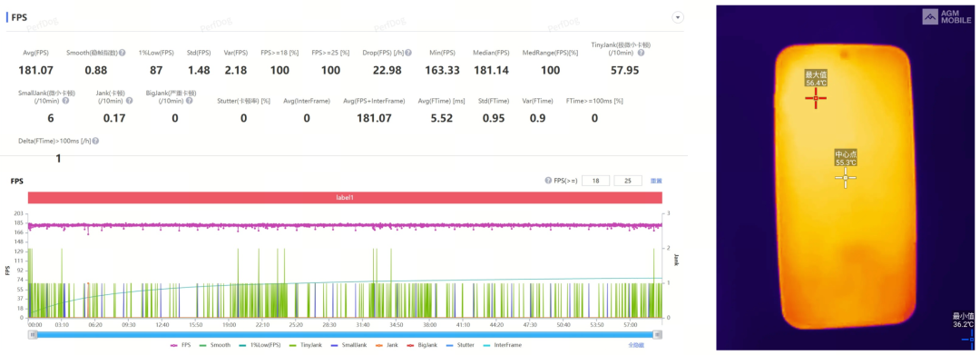The width and height of the screenshot is (980, 355).
Task: Click the Jank value 0.17
Action: [x=113, y=117]
